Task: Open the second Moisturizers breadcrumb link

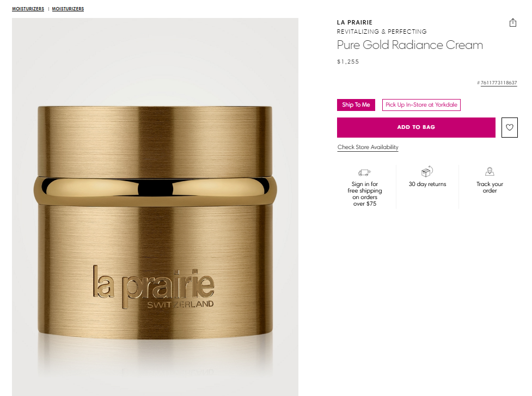Action: point(68,9)
